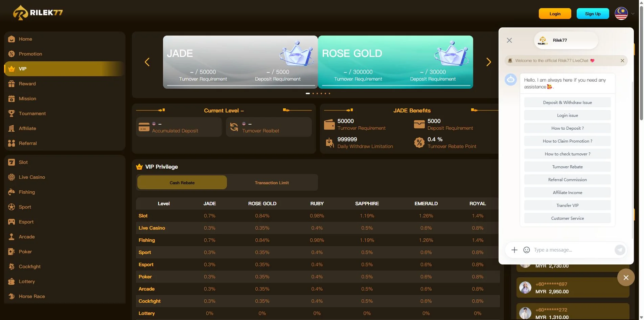The width and height of the screenshot is (644, 320).
Task: Open the Promotion menu item
Action: [x=65, y=54]
